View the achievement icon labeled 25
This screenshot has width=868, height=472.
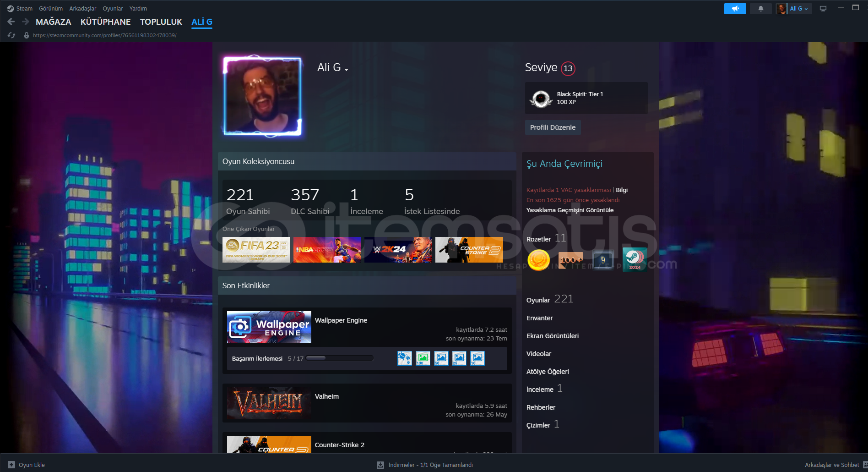coord(459,358)
